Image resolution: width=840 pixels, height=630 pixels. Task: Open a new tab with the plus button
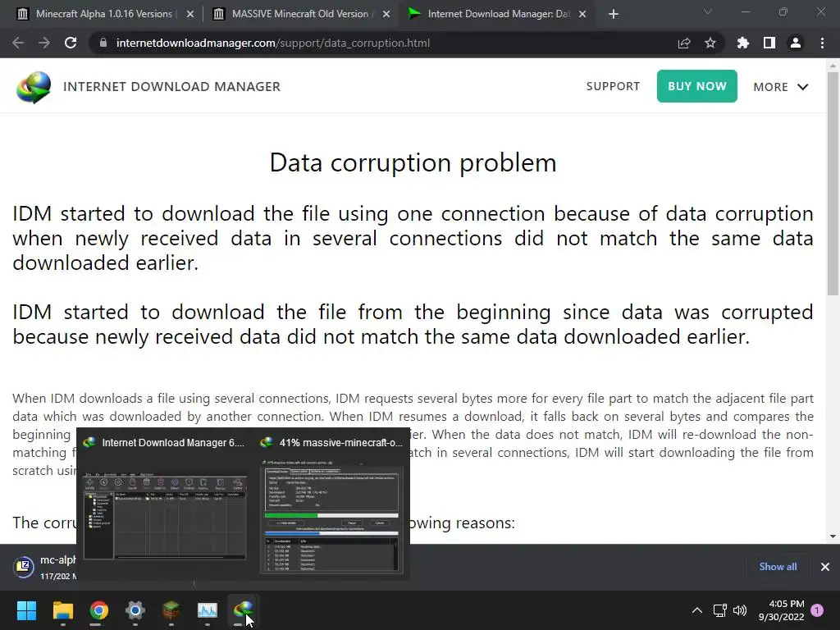tap(614, 14)
